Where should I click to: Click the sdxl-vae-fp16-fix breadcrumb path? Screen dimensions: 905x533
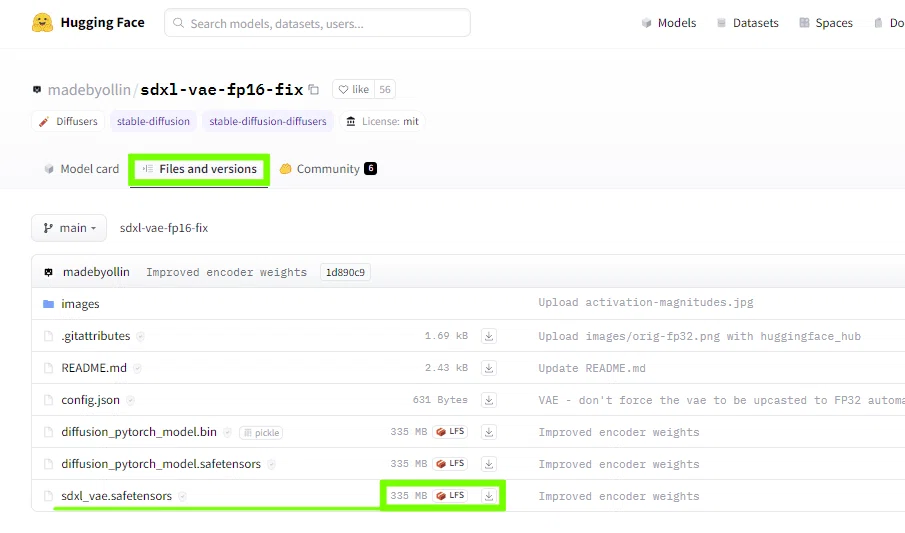point(164,228)
